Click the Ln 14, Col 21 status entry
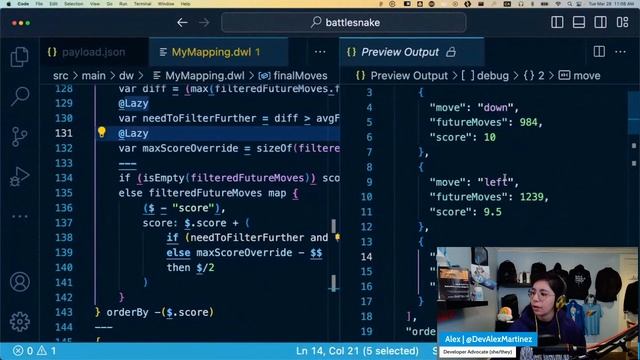This screenshot has width=640, height=360. [x=357, y=351]
